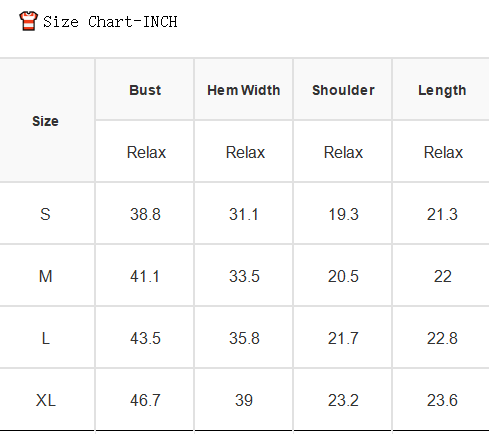Select the M size row label
489x434 pixels.
point(45,276)
